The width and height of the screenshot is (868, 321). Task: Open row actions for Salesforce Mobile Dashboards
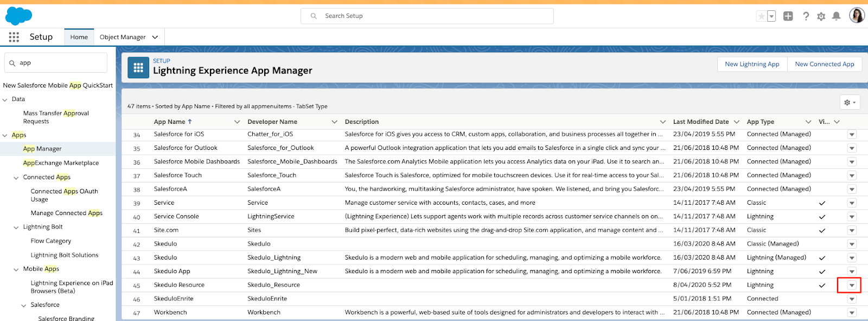click(852, 162)
